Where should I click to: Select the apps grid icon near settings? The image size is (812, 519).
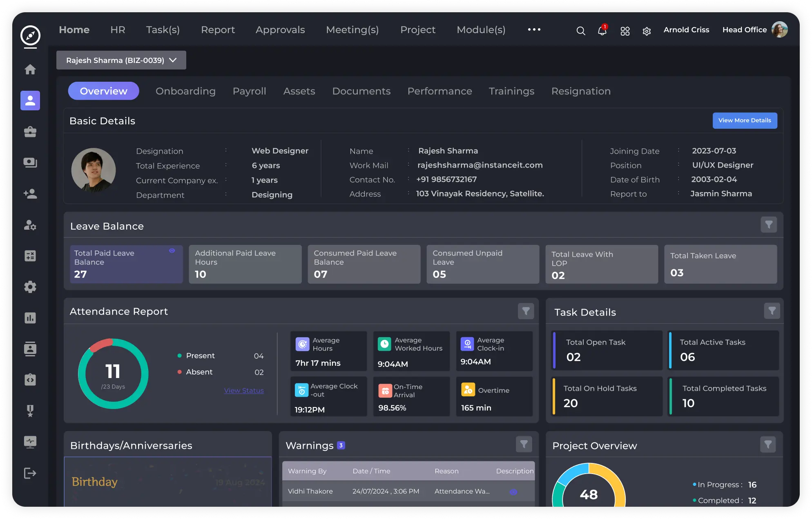[x=625, y=31]
